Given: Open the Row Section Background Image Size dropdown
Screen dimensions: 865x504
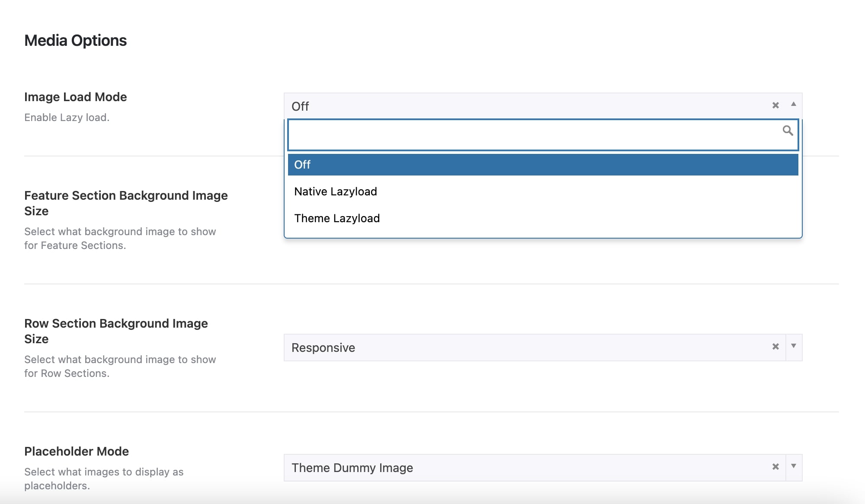Looking at the screenshot, I should point(793,346).
